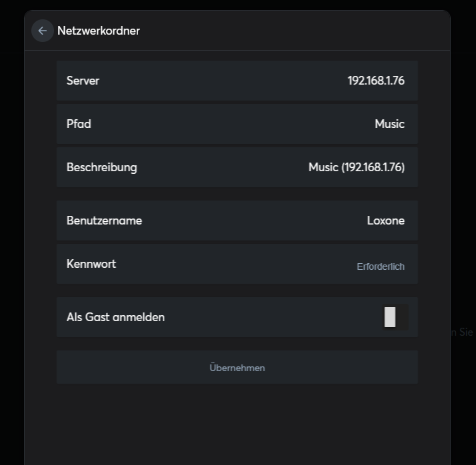Click the Beschreibung label

click(101, 167)
